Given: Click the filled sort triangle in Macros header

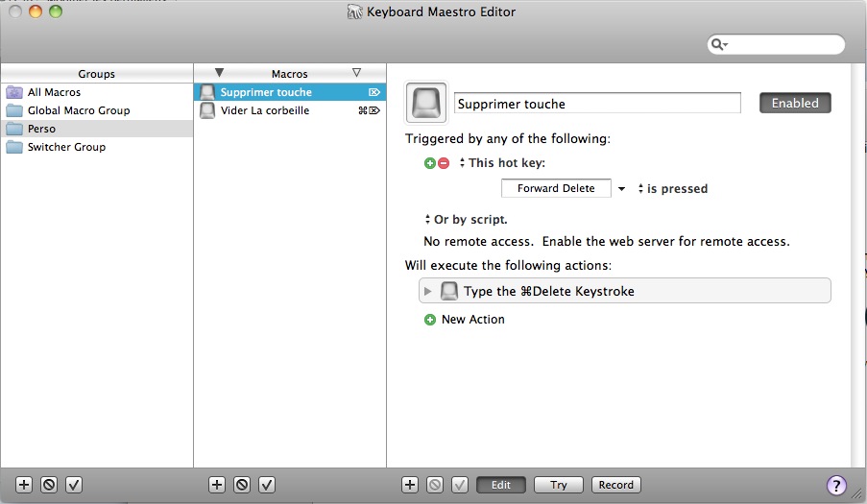Looking at the screenshot, I should [x=219, y=72].
